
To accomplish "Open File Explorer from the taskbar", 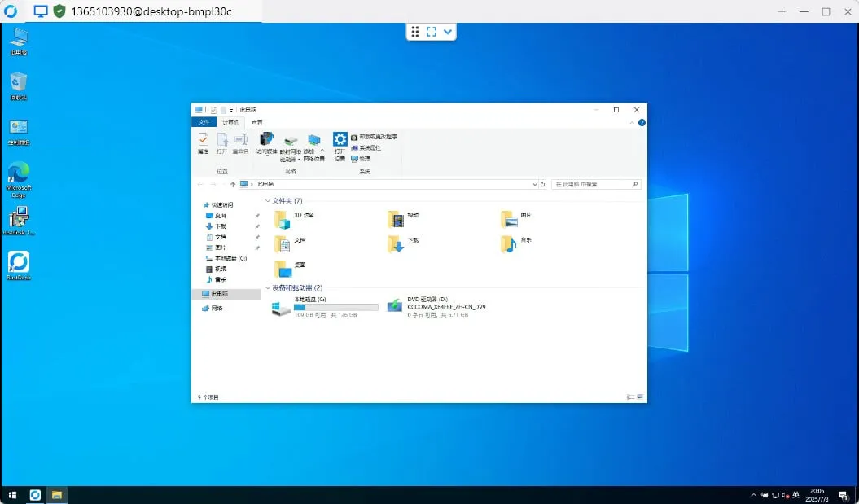I will (56, 495).
